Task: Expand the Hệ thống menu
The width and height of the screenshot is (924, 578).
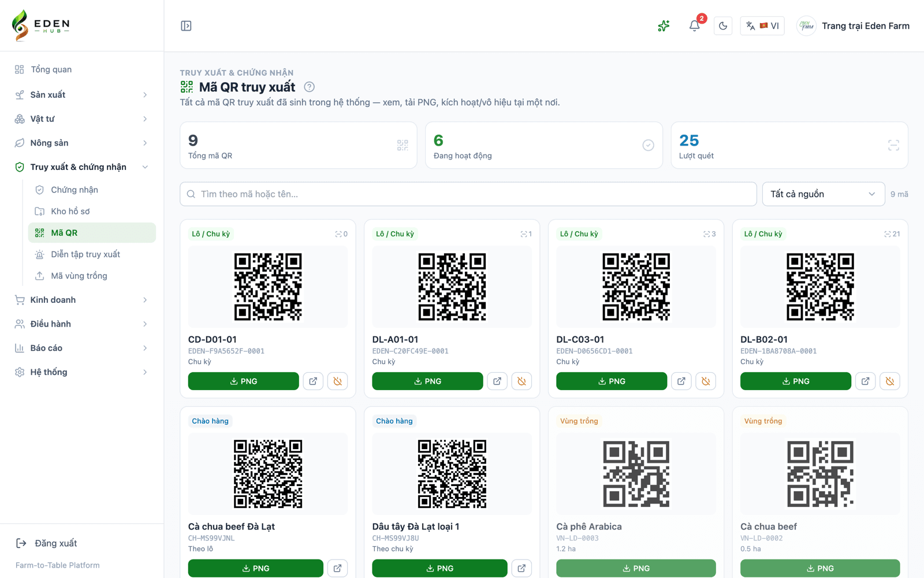Action: coord(82,372)
